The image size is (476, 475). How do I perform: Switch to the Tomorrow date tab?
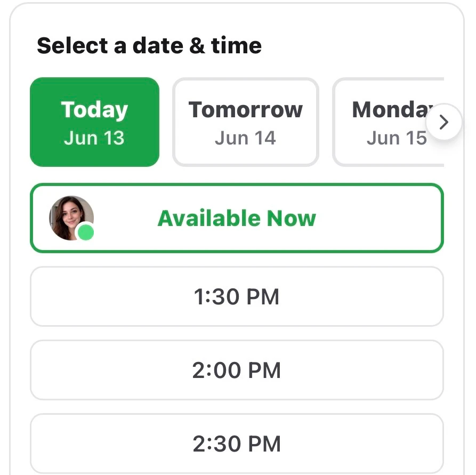click(x=246, y=122)
